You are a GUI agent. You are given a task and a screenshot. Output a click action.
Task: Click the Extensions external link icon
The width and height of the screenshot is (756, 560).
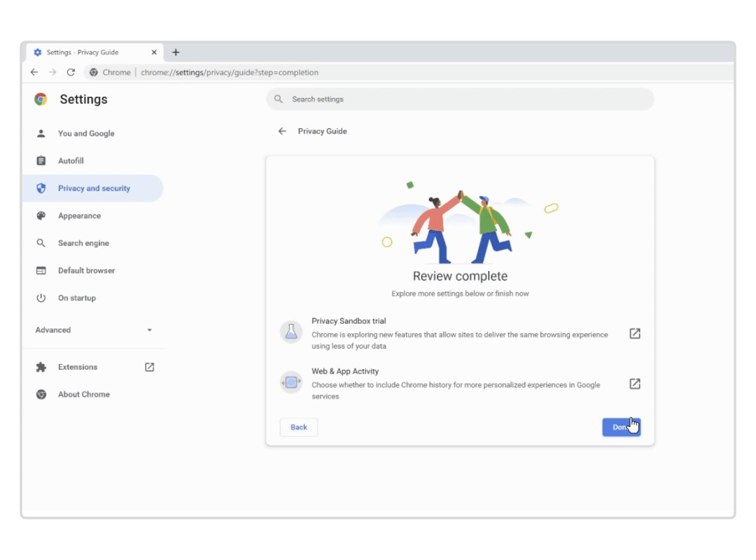(149, 367)
